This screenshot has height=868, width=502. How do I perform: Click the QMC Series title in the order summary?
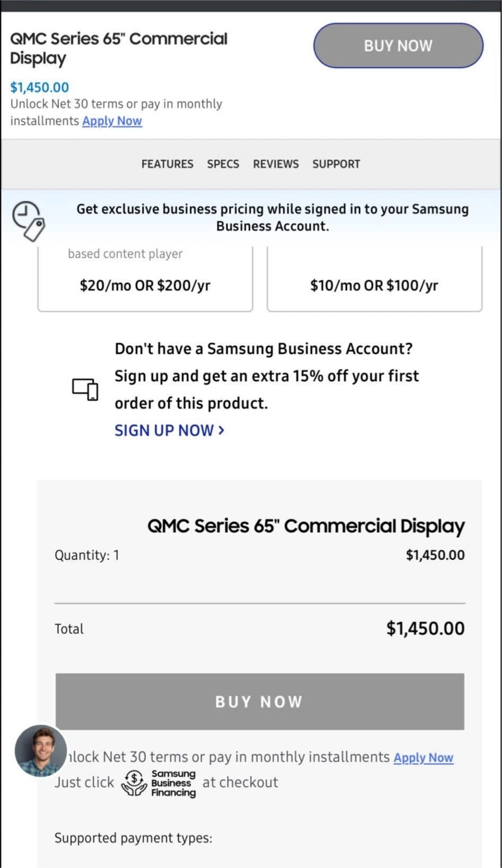[x=306, y=526]
